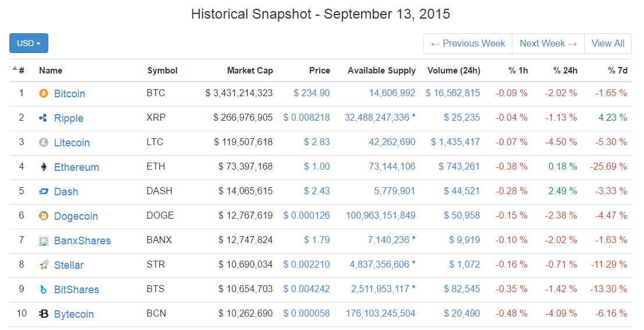Viewport: 644px width, 330px height.
Task: Go to Previous Week snapshot
Action: coord(468,44)
